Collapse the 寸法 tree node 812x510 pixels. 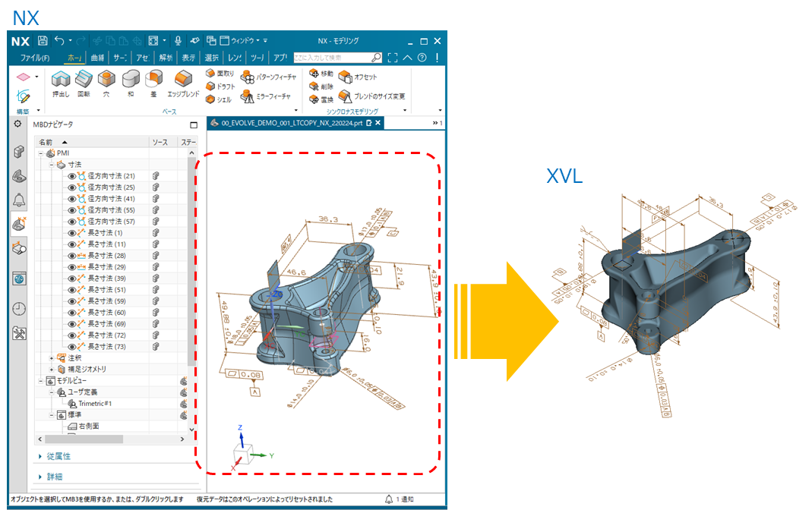[x=51, y=165]
